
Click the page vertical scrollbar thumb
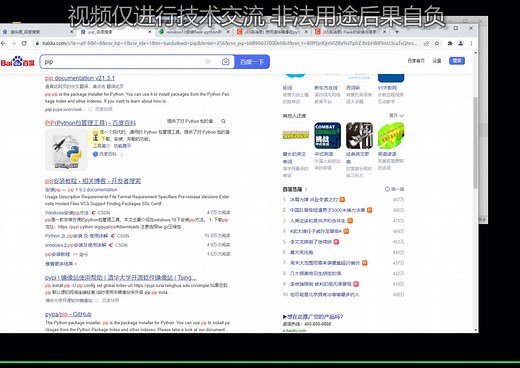pos(476,142)
